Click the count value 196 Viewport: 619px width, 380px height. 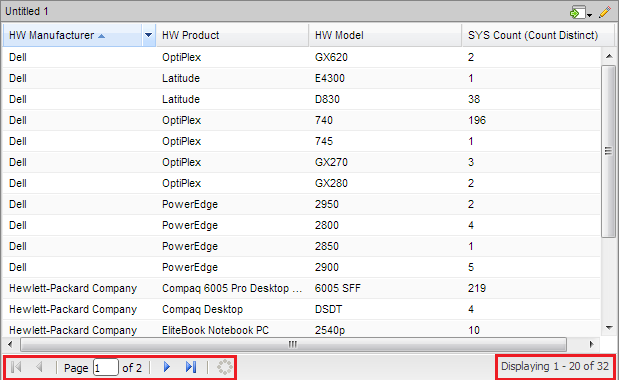click(477, 120)
